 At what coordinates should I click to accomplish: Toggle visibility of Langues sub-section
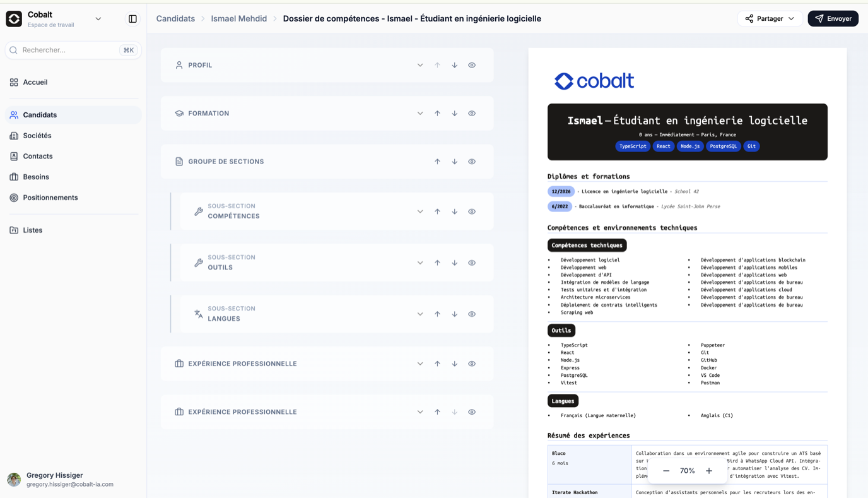coord(472,314)
